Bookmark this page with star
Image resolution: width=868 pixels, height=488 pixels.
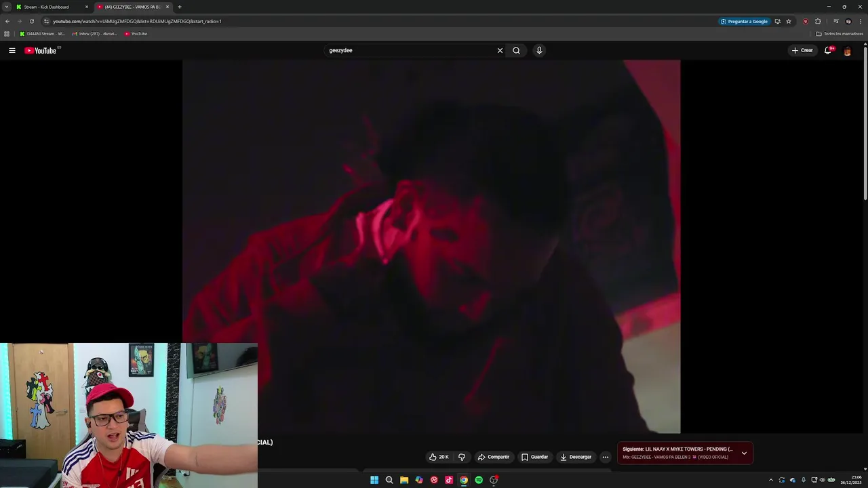789,21
